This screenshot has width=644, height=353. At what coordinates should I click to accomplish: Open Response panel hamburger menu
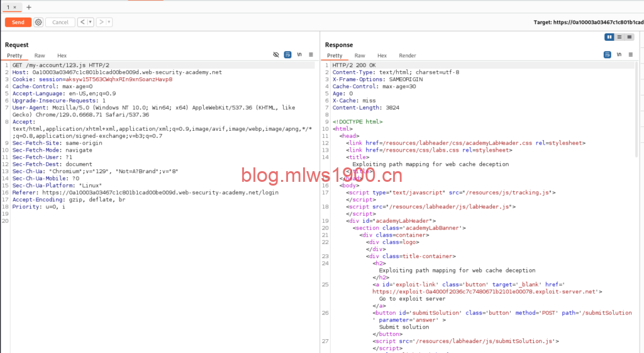[630, 55]
